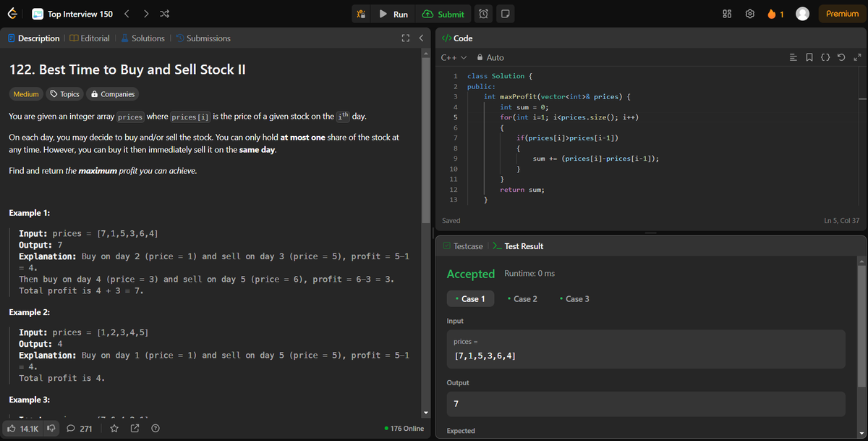Open the sticky notes icon
The height and width of the screenshot is (441, 868).
pos(505,14)
